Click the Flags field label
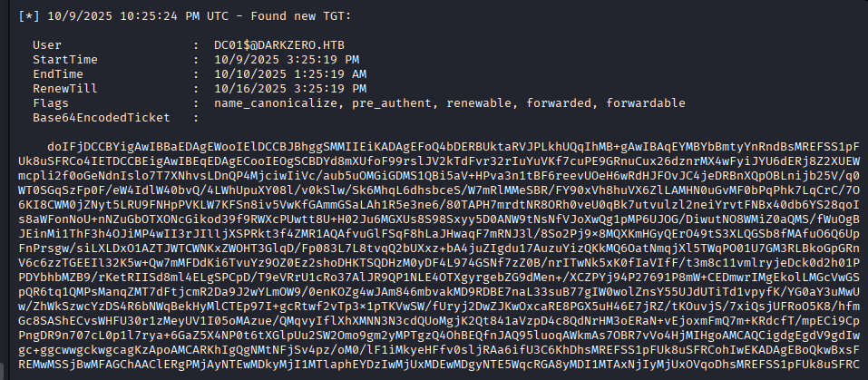 pyautogui.click(x=50, y=102)
